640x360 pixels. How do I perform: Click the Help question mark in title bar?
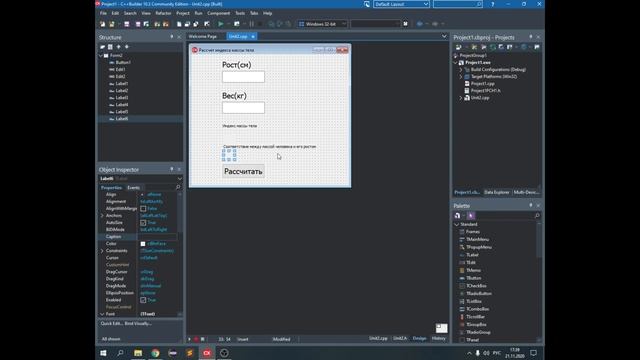[x=493, y=4]
